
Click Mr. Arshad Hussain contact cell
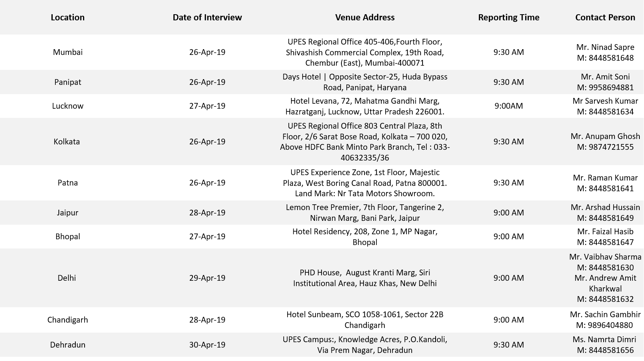[x=605, y=213]
